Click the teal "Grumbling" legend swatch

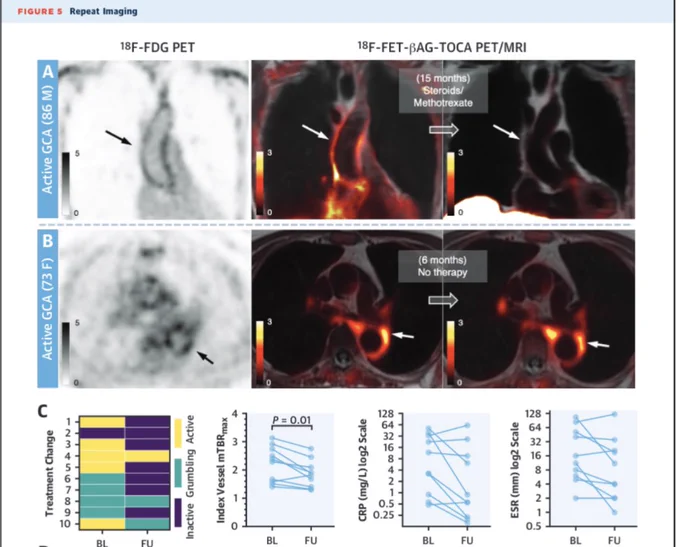(x=178, y=473)
